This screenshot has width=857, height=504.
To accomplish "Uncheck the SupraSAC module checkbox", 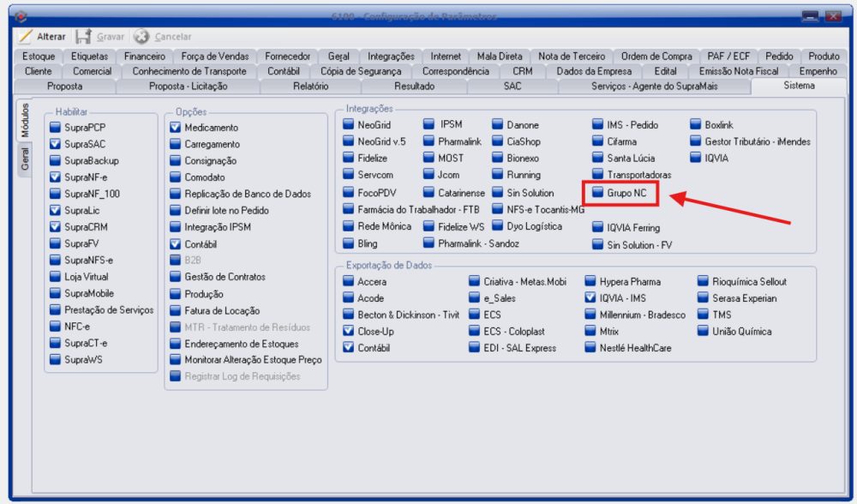I will click(56, 144).
